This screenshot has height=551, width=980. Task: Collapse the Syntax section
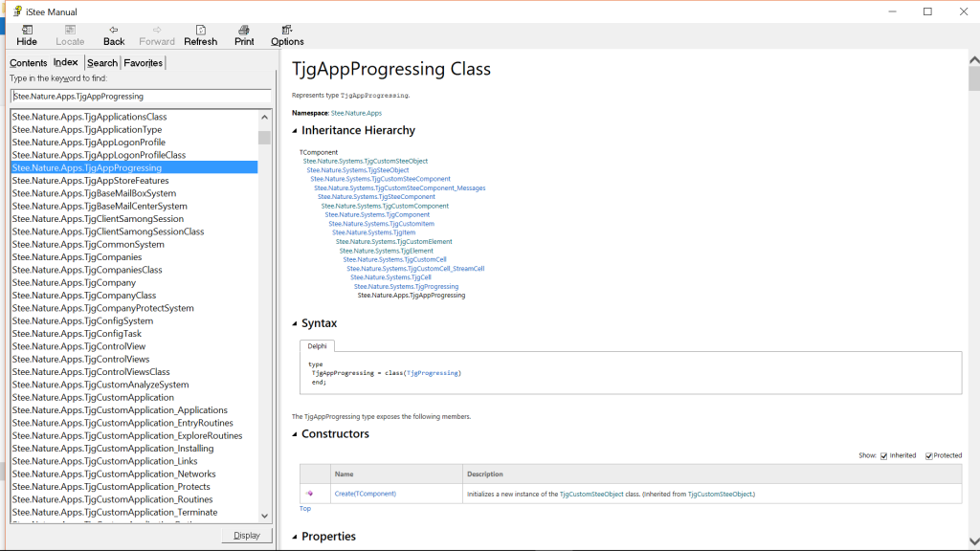pyautogui.click(x=295, y=324)
